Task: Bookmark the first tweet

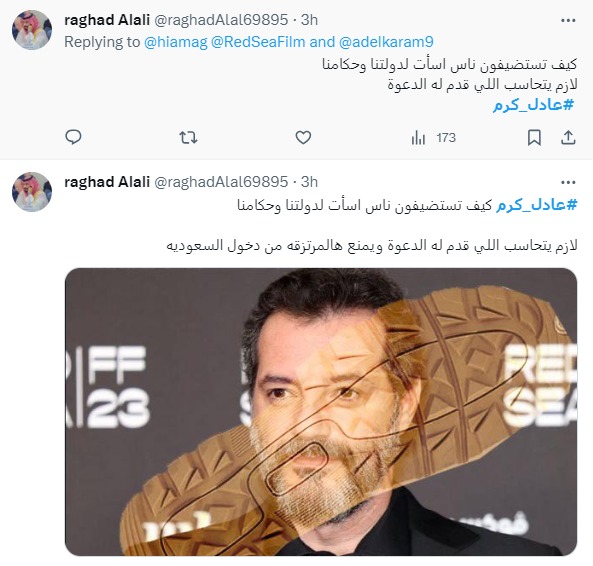Action: (x=534, y=138)
